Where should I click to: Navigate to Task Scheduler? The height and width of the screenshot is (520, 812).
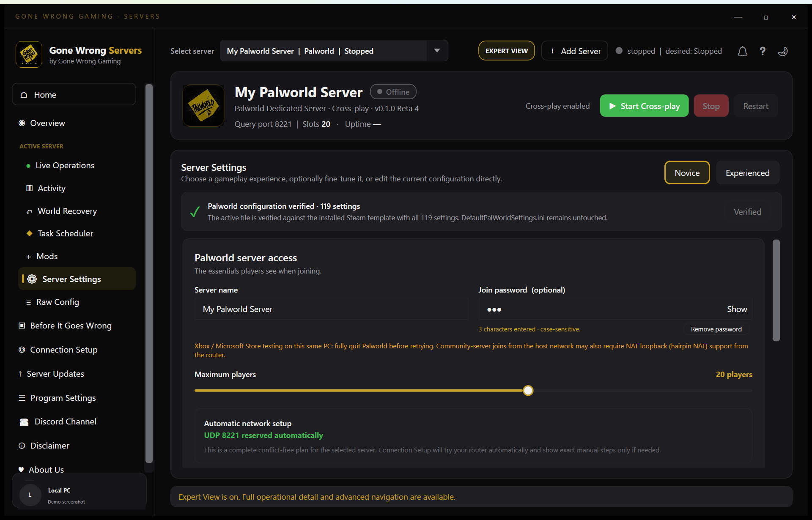coord(77,233)
